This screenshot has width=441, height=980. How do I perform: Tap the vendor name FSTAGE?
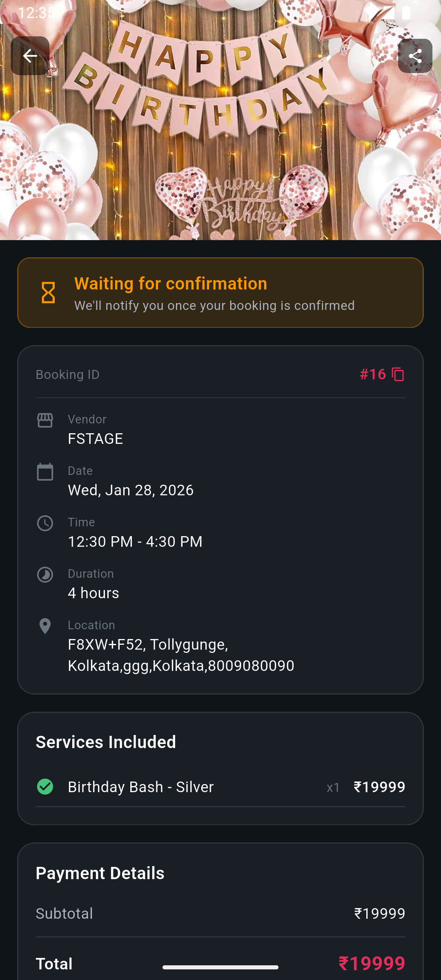click(x=95, y=439)
